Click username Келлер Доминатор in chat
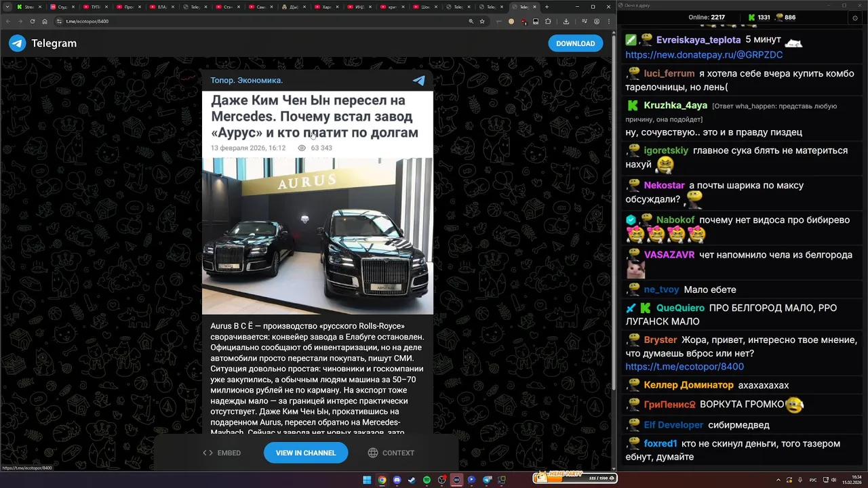 click(x=688, y=385)
